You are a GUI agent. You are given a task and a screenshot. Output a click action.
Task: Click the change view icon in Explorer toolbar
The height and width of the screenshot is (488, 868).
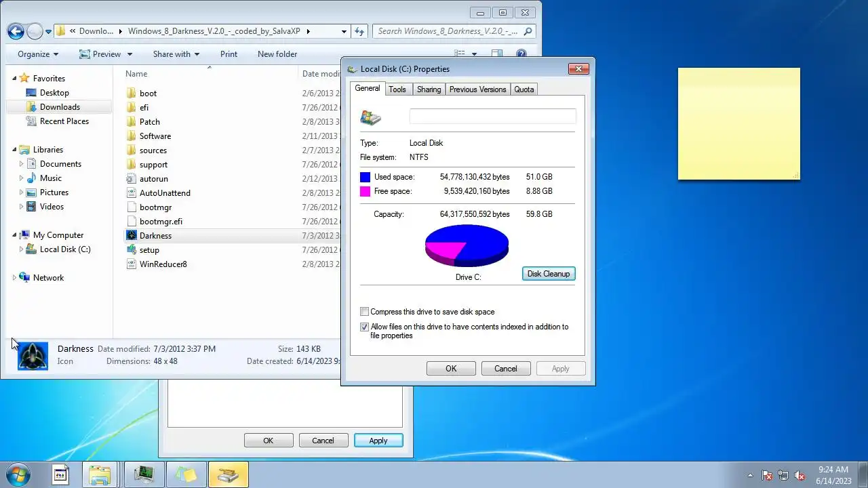tap(460, 54)
